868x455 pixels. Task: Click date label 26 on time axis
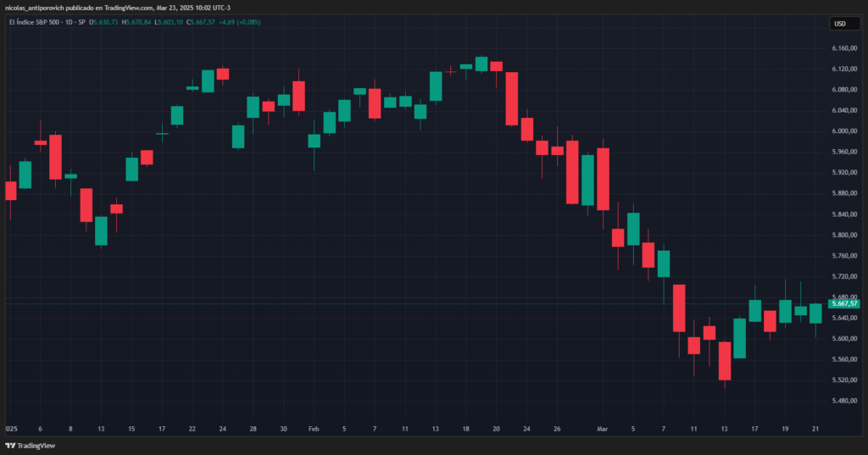(557, 429)
